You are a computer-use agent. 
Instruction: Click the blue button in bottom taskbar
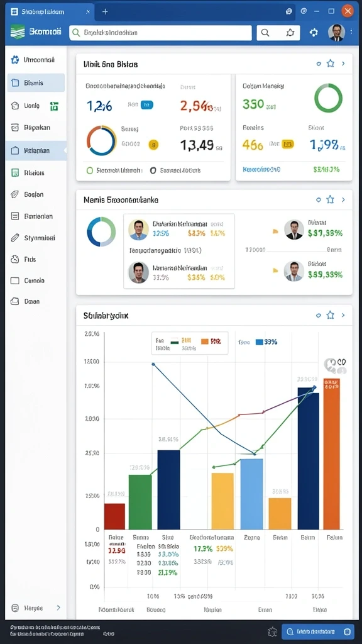pyautogui.click(x=317, y=631)
